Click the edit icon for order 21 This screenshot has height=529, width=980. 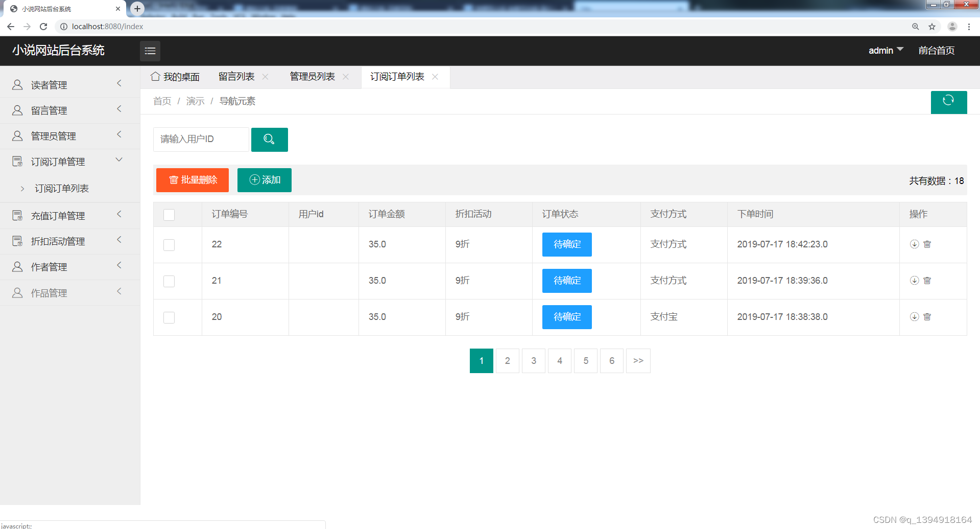click(914, 281)
